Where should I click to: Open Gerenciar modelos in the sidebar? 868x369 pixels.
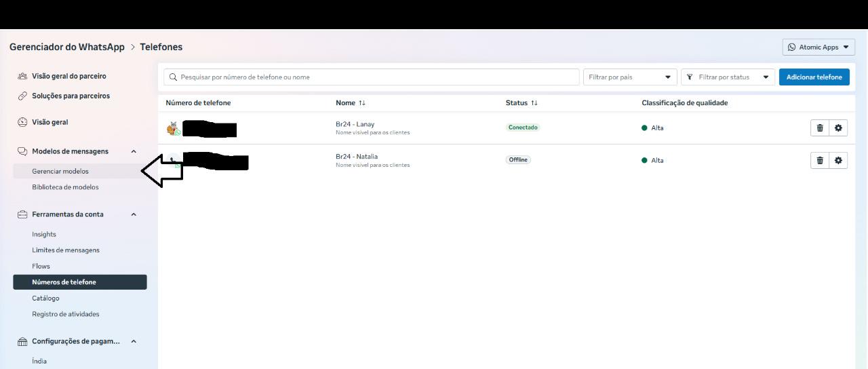click(60, 172)
